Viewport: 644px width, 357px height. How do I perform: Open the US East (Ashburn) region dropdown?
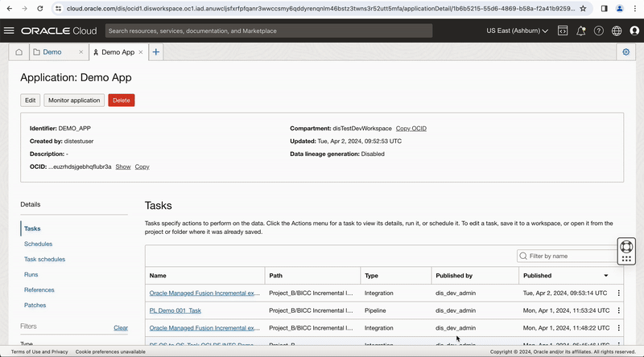point(517,31)
